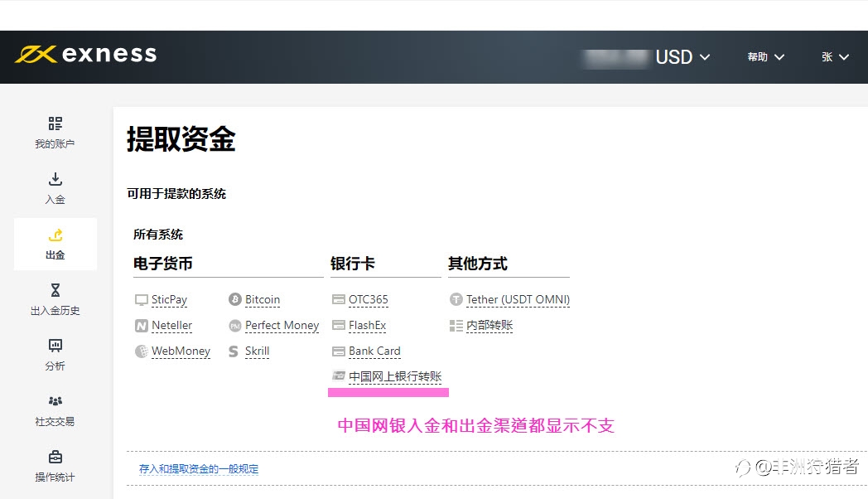The width and height of the screenshot is (868, 499).
Task: Expand the USD balance dropdown
Action: tap(682, 57)
